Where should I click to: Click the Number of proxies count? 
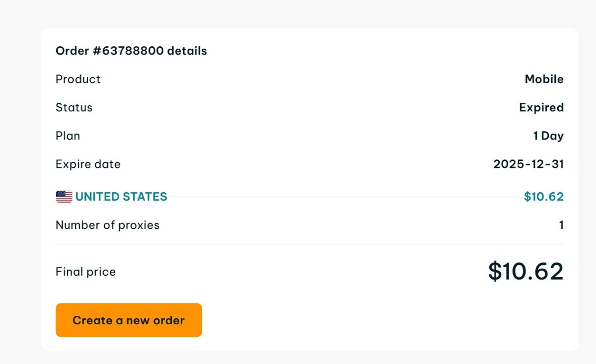pyautogui.click(x=561, y=225)
